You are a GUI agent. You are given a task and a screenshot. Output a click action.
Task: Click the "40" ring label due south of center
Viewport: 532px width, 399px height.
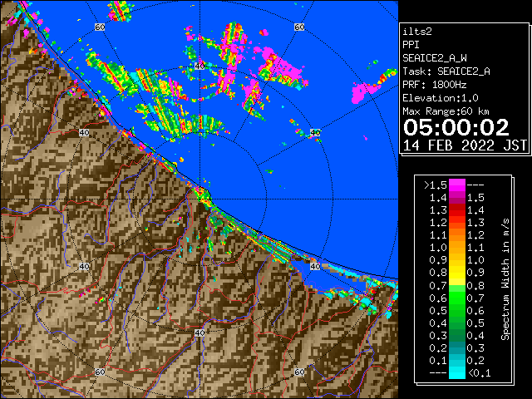[199, 332]
